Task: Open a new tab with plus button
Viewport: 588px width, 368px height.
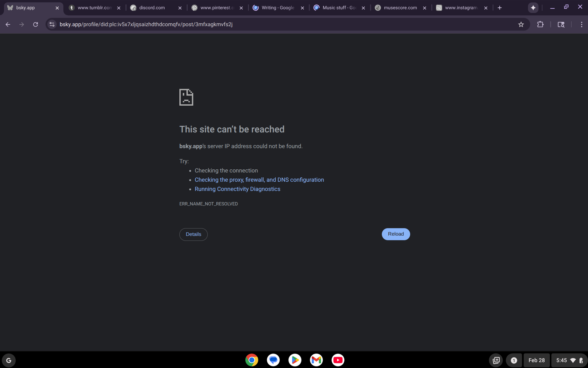Action: (x=500, y=8)
